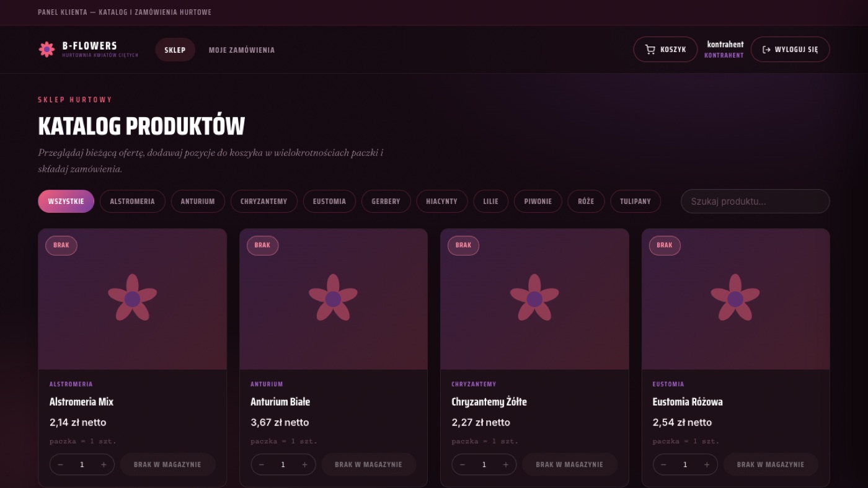The width and height of the screenshot is (868, 488).
Task: Increase quantity for Chryzantemy Żółte
Action: tap(506, 464)
